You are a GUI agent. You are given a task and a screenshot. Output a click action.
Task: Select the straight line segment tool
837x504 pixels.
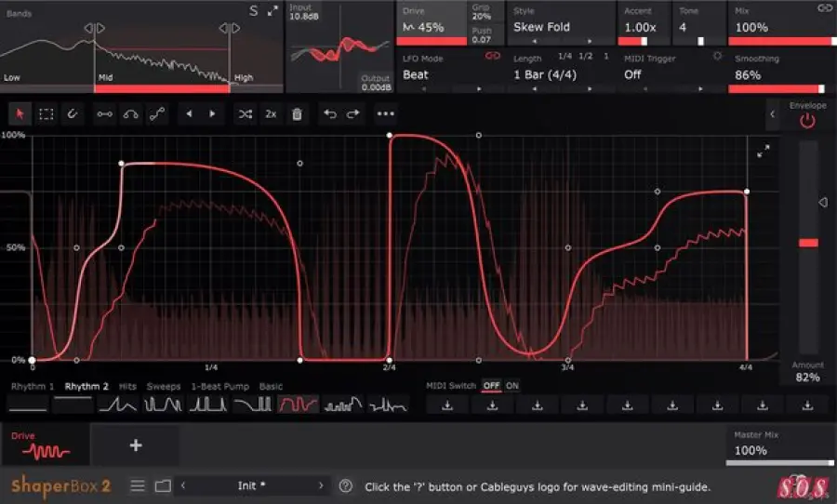(x=104, y=113)
